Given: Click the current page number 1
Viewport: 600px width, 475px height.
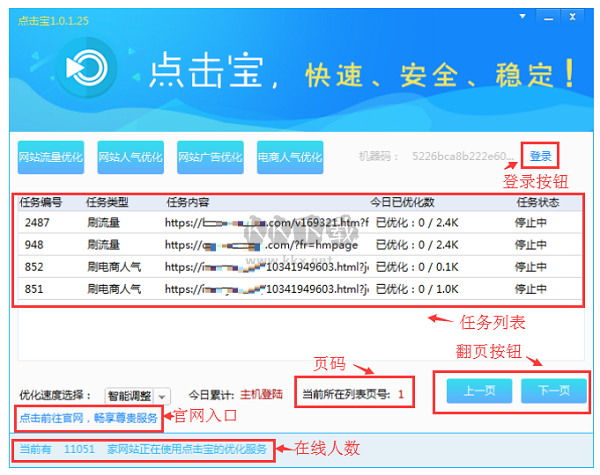Looking at the screenshot, I should [x=401, y=394].
